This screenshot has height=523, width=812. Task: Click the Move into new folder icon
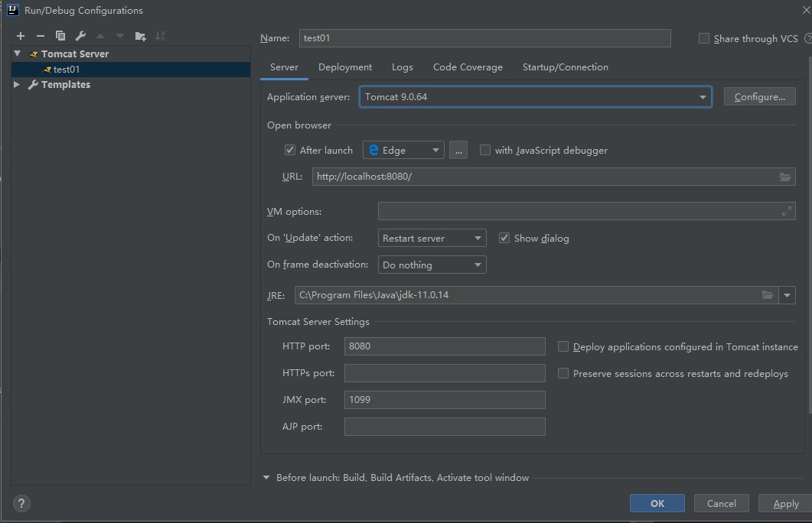(x=140, y=36)
